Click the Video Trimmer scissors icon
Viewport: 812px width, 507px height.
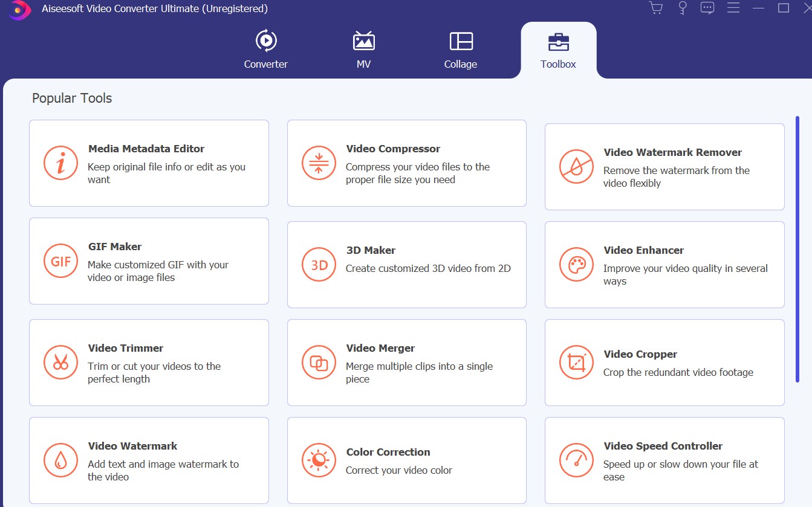point(60,362)
